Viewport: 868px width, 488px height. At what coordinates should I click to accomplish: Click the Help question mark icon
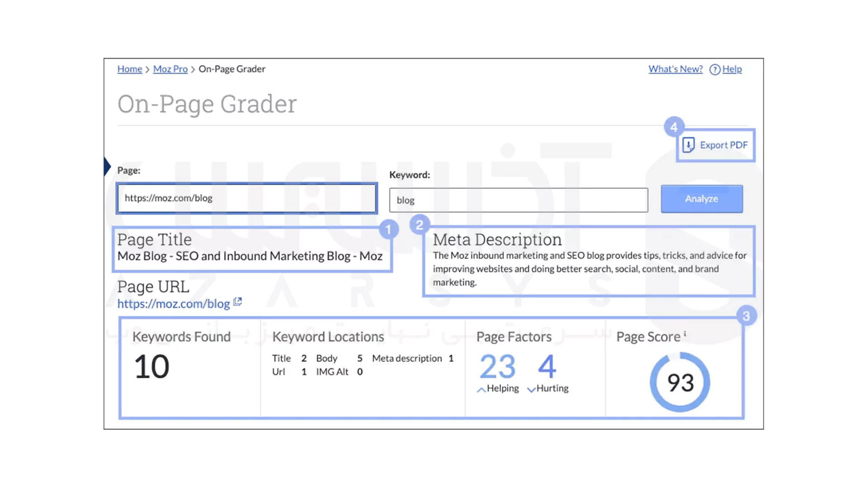pos(715,70)
